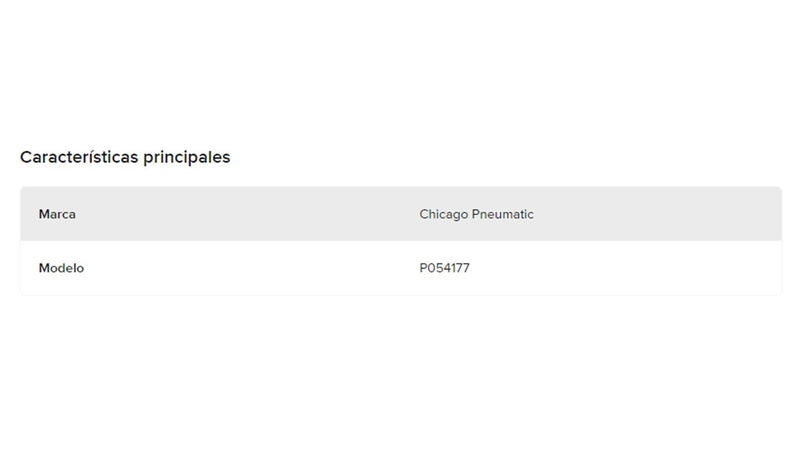
Task: Select the "Marca" row label
Action: pos(57,214)
